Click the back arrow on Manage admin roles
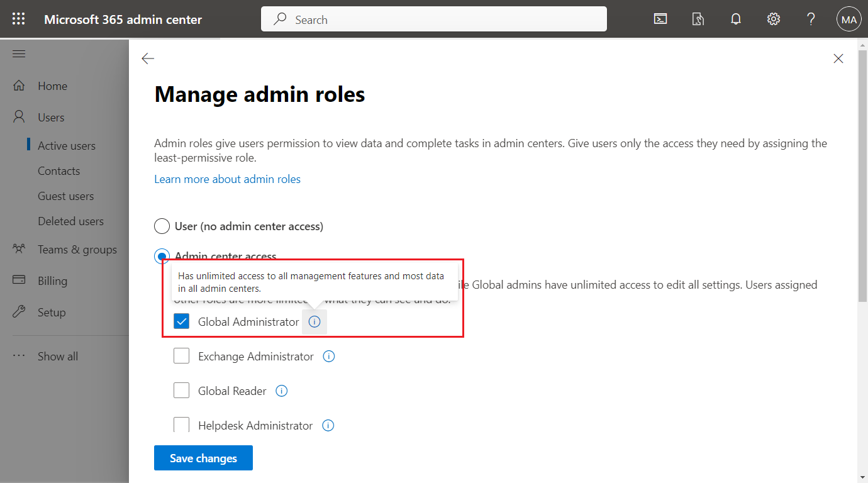The width and height of the screenshot is (868, 483). [x=148, y=58]
